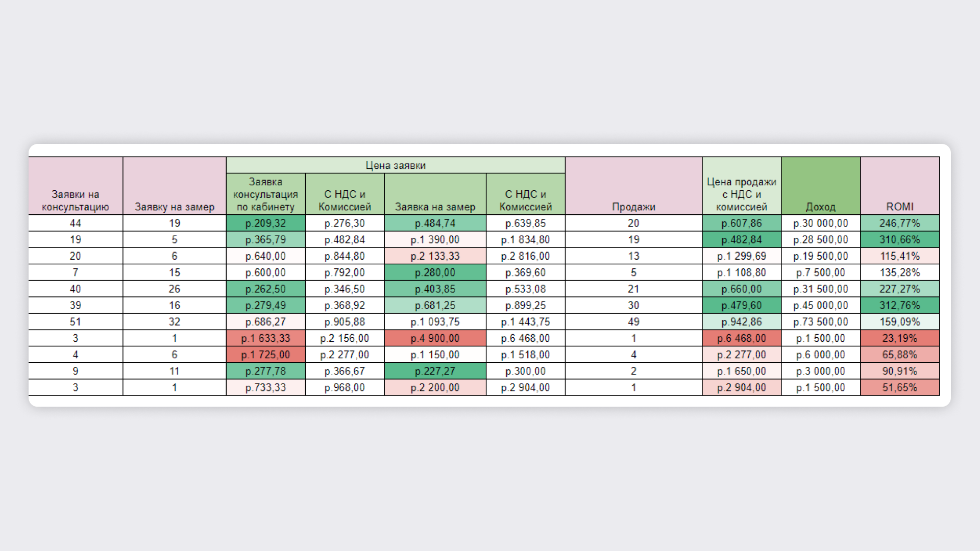Click ROMI cell 227,27%
Image resolution: width=980 pixels, height=551 pixels.
point(900,289)
